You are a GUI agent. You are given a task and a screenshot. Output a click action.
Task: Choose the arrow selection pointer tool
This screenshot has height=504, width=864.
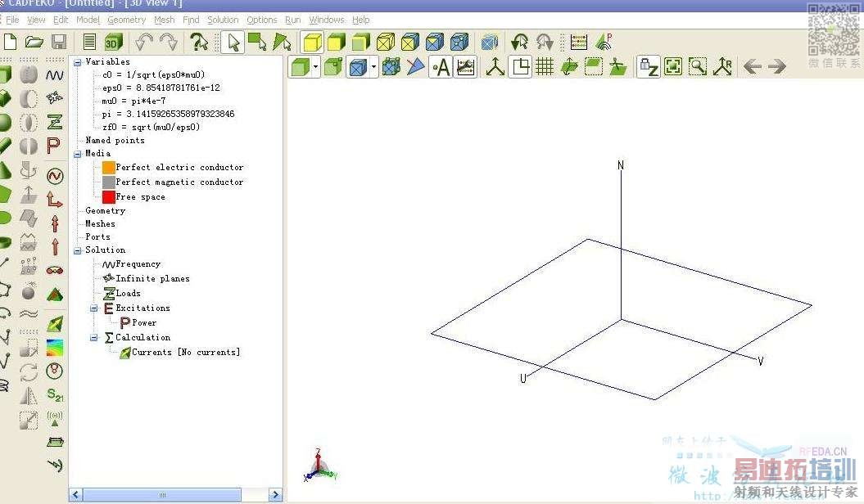click(233, 43)
